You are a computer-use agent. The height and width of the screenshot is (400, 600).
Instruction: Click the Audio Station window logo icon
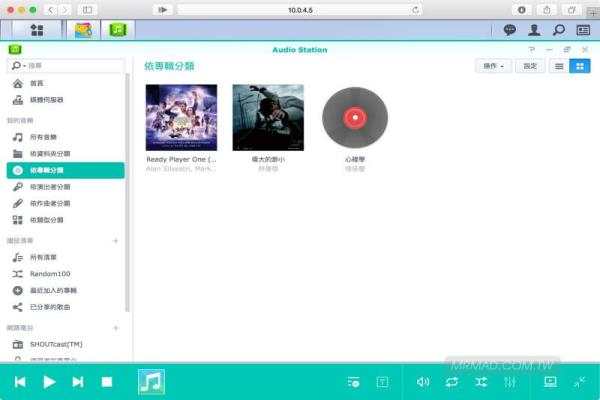tap(15, 49)
